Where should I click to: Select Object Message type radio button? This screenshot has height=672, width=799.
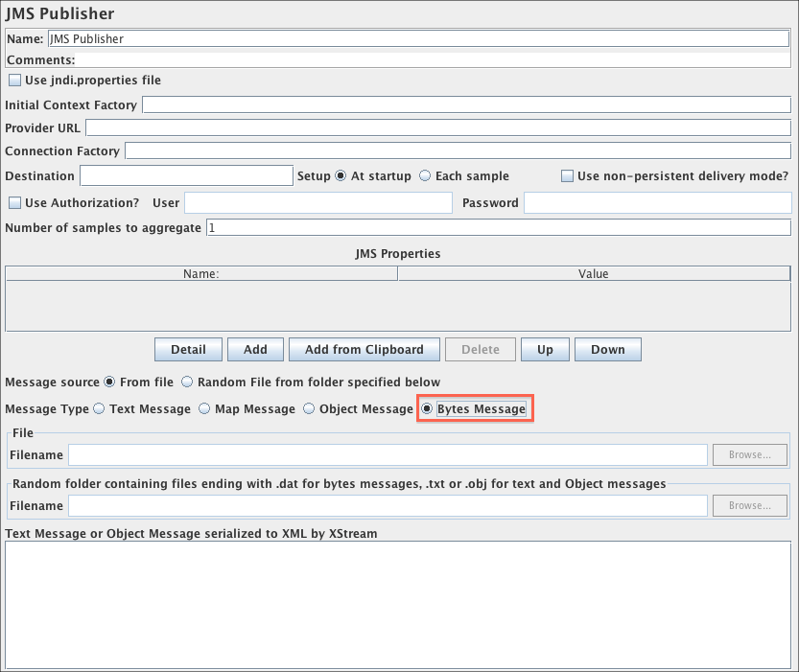click(x=309, y=408)
